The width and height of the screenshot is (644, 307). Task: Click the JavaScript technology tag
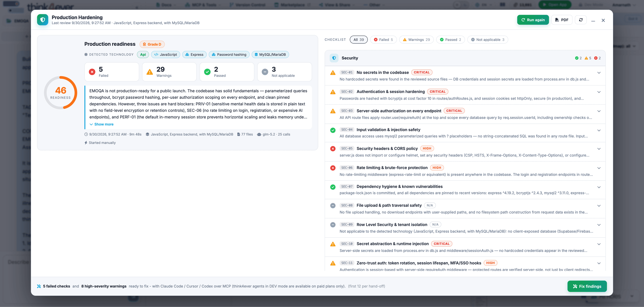(165, 55)
